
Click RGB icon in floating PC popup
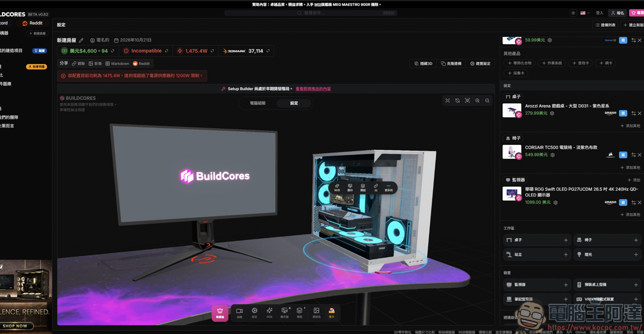click(337, 187)
